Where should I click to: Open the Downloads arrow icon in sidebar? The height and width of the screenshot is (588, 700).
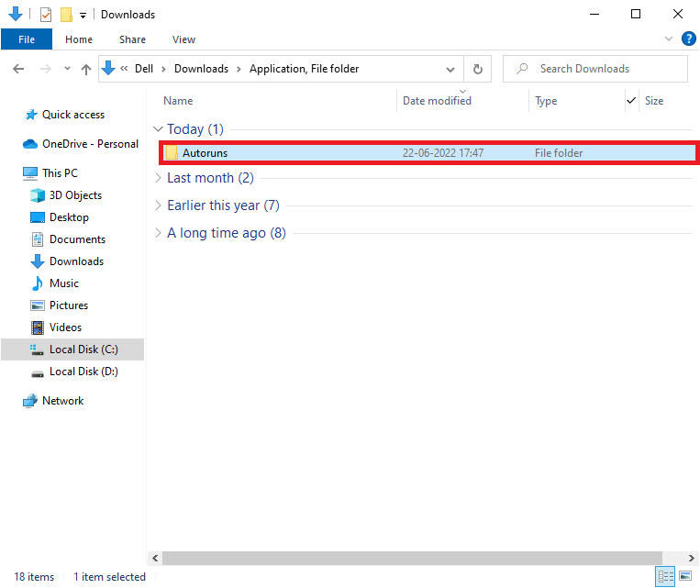38,261
